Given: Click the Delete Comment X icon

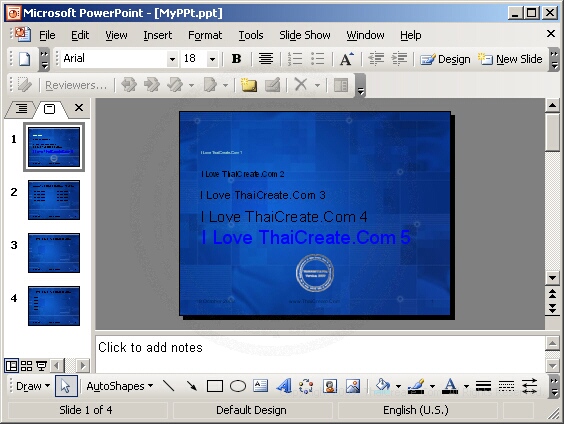Looking at the screenshot, I should coord(301,85).
